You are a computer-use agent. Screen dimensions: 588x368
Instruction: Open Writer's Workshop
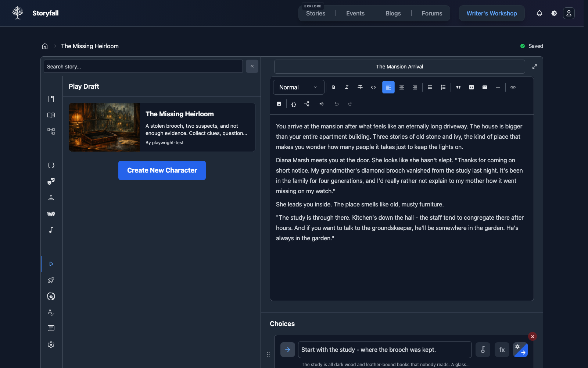(491, 13)
